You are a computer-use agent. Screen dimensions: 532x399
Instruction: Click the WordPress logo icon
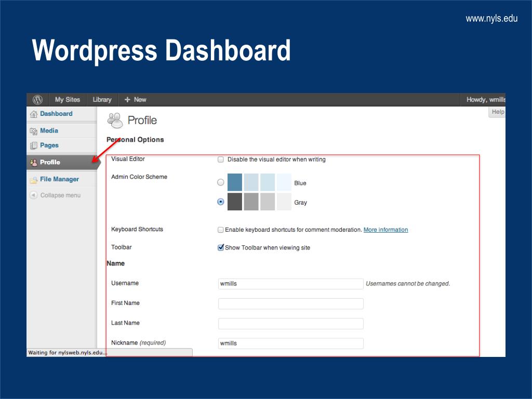(x=37, y=99)
